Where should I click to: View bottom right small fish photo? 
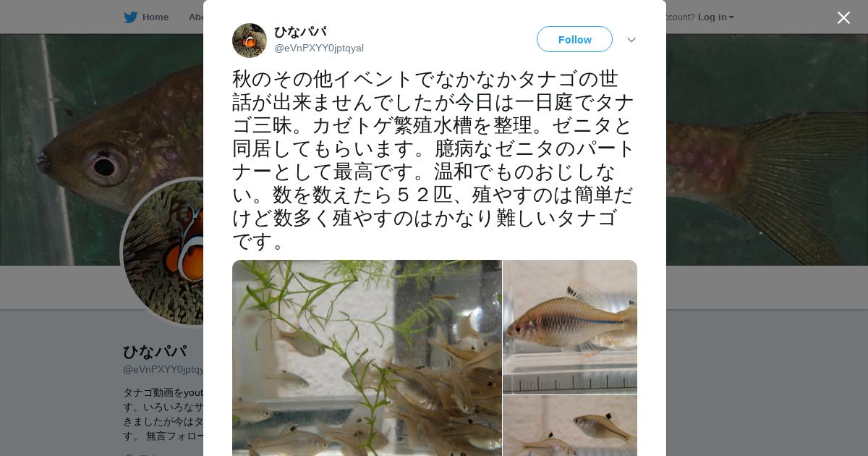pyautogui.click(x=570, y=426)
